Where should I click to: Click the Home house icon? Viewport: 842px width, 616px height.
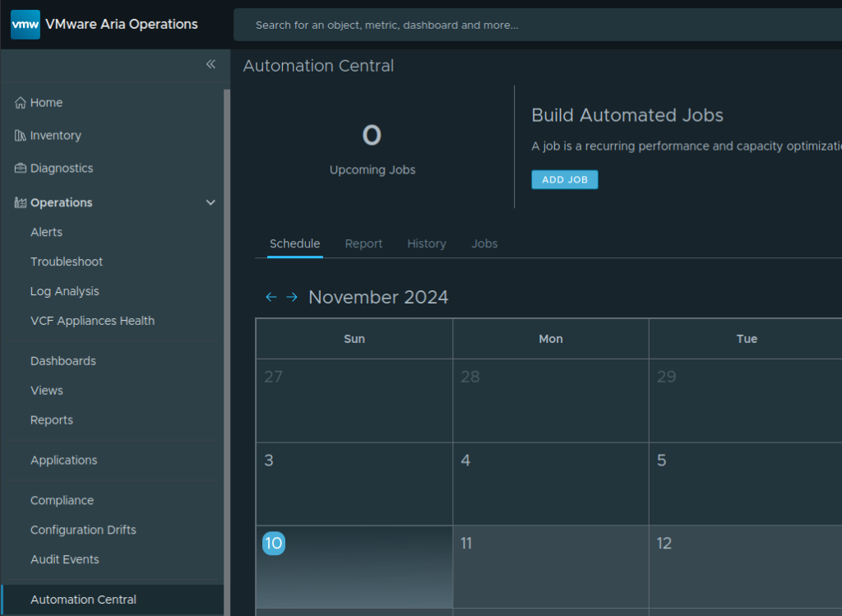point(21,103)
